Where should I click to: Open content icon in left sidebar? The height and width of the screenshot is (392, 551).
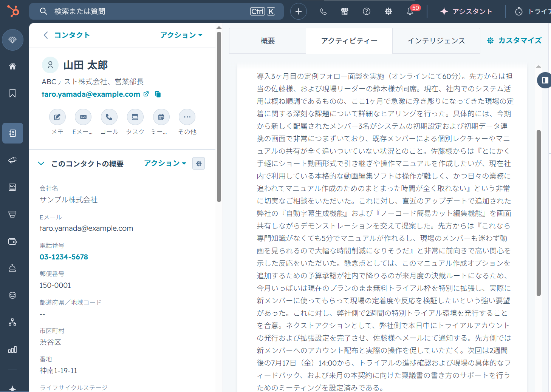click(12, 187)
